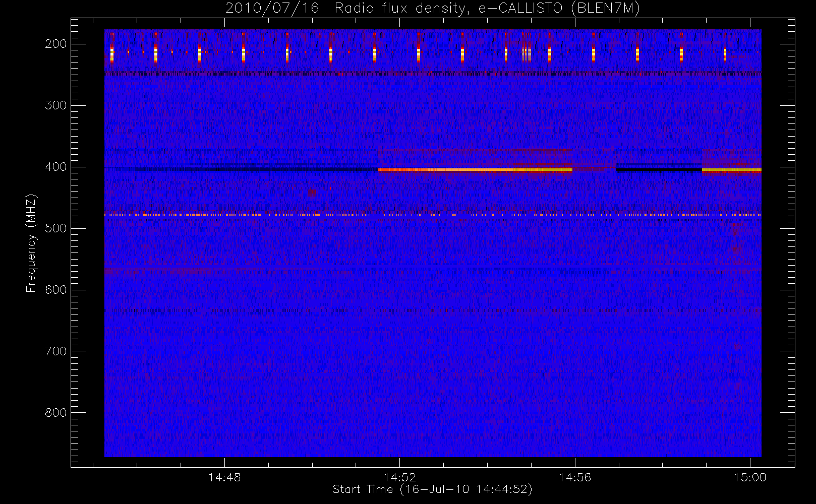Screen dimensions: 816x504
Task: Click the 15:00 time tick label
Action: [x=750, y=477]
